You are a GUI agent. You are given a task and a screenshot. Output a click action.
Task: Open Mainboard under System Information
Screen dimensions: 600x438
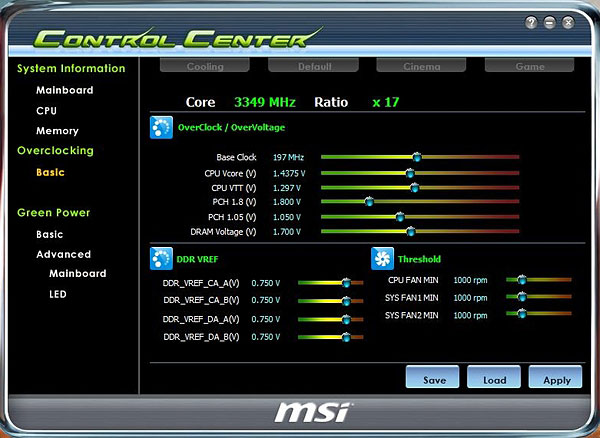click(x=65, y=90)
